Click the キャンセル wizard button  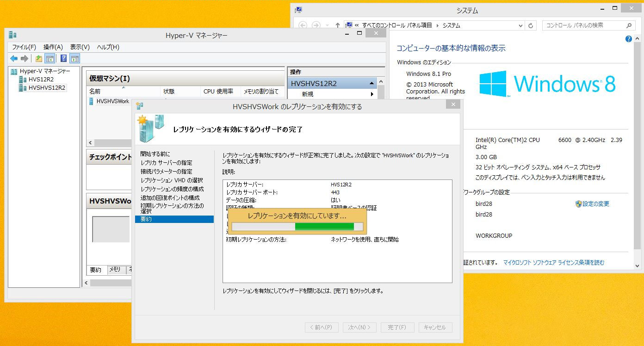[x=435, y=327]
